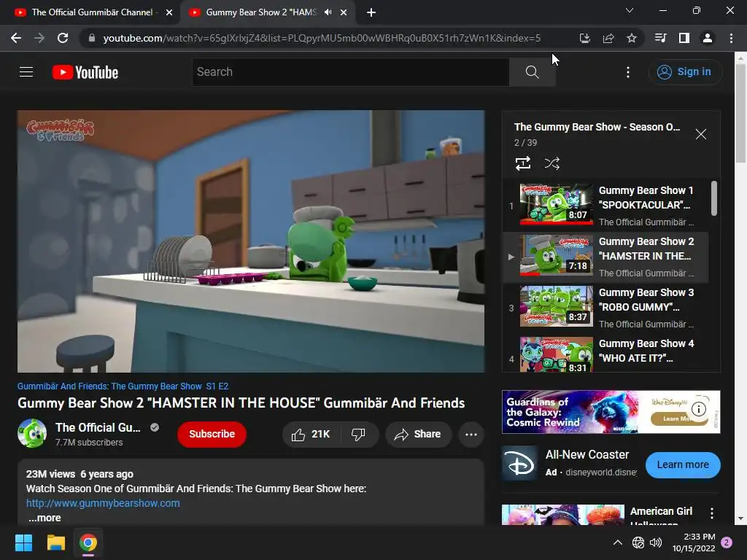Close the Gummy Bear Show 2 tab
Image resolution: width=747 pixels, height=560 pixels.
(x=344, y=12)
